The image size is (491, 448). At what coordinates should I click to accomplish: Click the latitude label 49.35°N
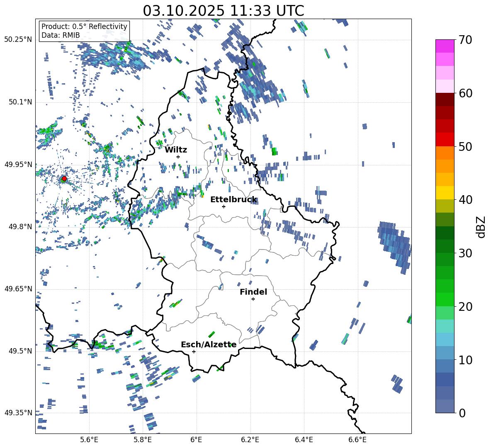(18, 413)
